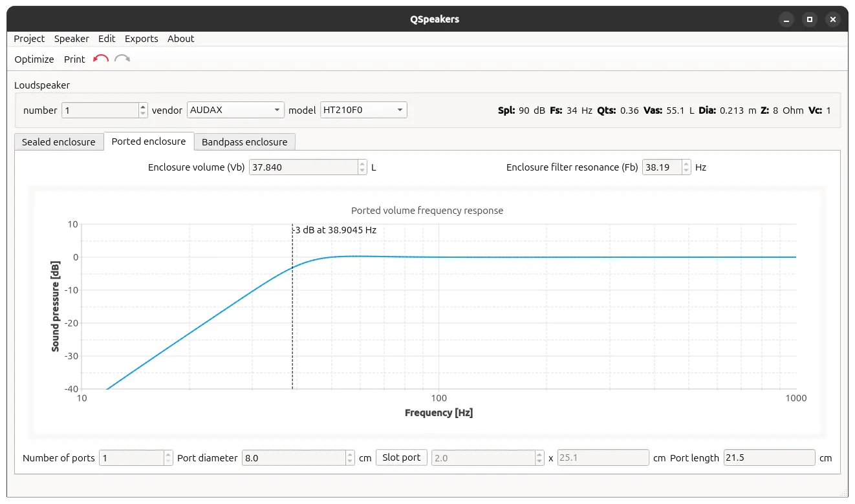Minimize the QSpeakers window
The height and width of the screenshot is (504, 855).
coord(786,19)
